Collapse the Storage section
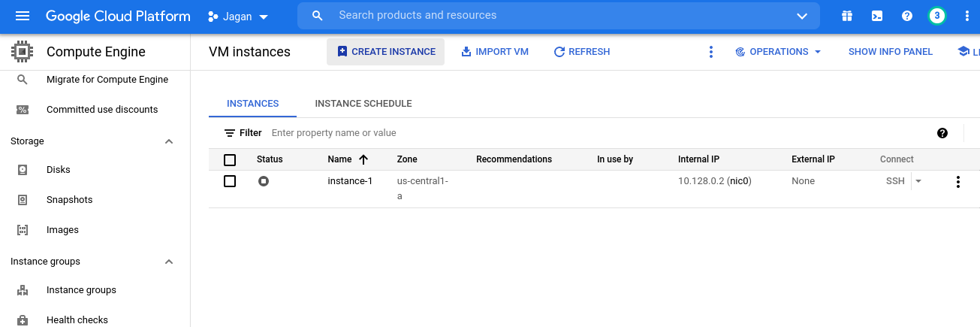 click(169, 141)
